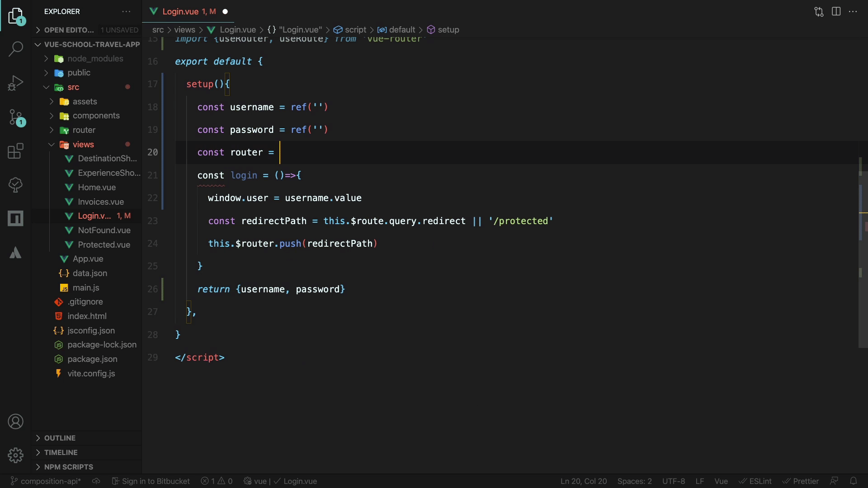Open the notifications bell in status bar

click(853, 481)
